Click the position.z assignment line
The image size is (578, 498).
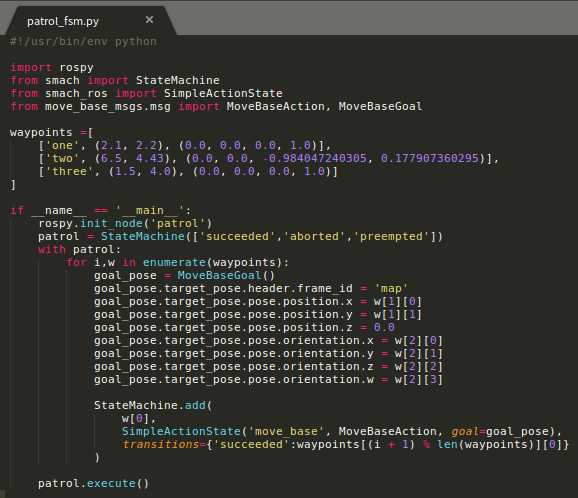[x=244, y=327]
